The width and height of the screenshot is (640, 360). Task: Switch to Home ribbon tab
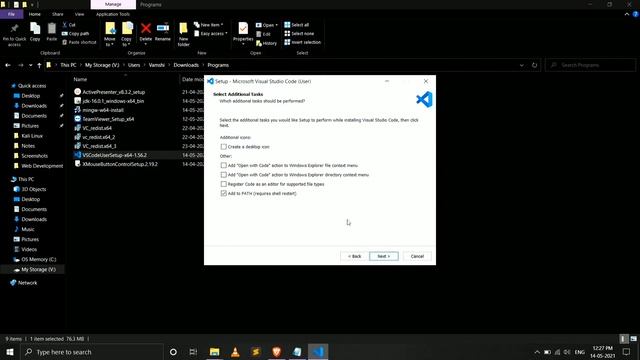[x=35, y=14]
